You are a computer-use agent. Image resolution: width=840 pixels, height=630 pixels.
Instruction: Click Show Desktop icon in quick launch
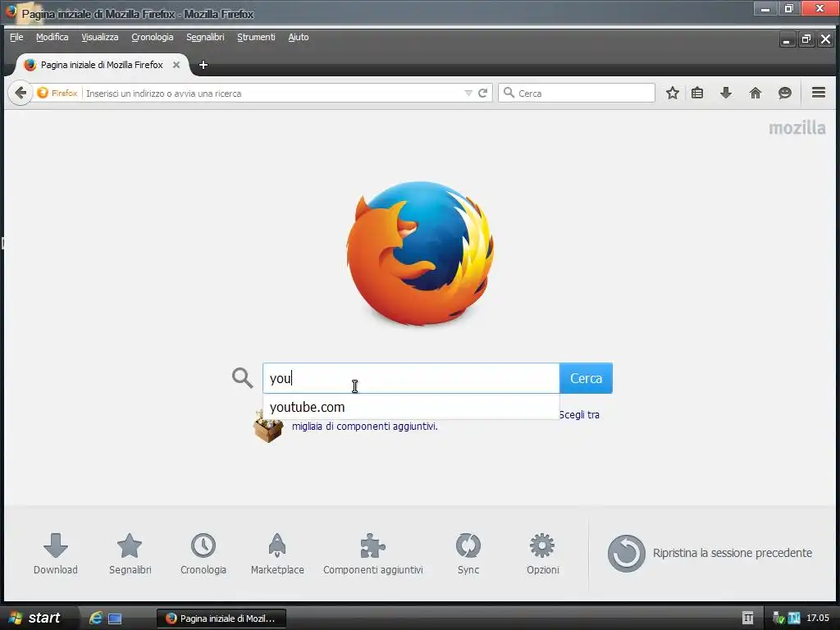[115, 619]
